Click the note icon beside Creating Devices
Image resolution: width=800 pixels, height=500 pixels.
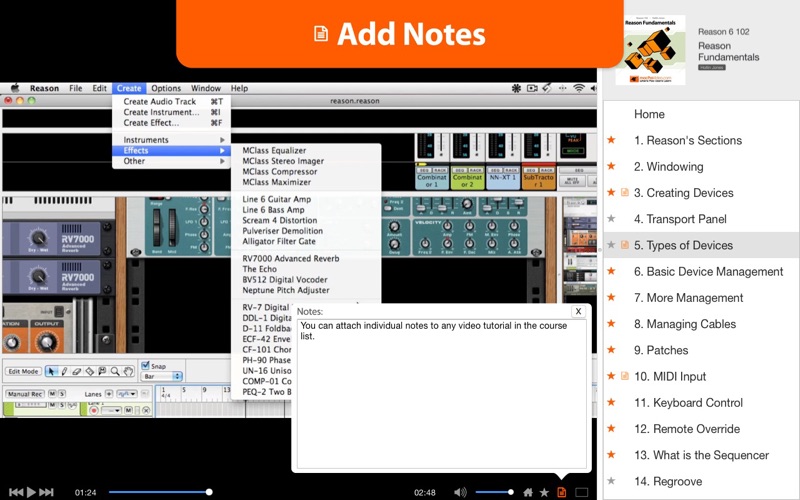click(624, 192)
